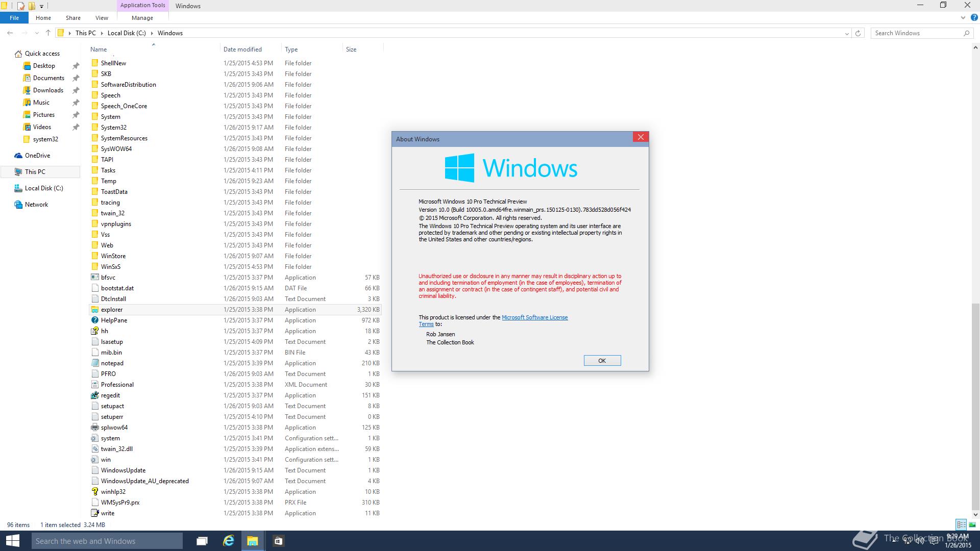
Task: Switch to the Share ribbon tab
Action: pos(73,18)
